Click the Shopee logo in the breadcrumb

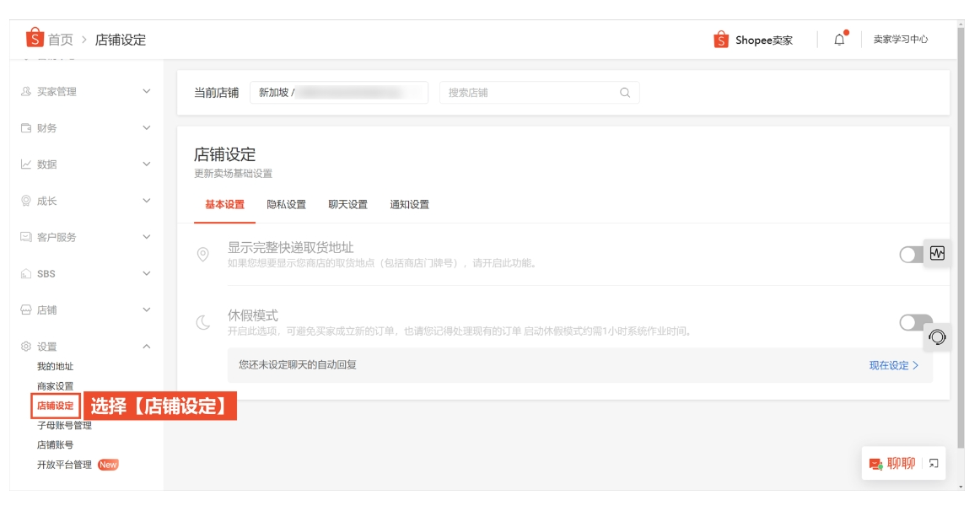[35, 38]
